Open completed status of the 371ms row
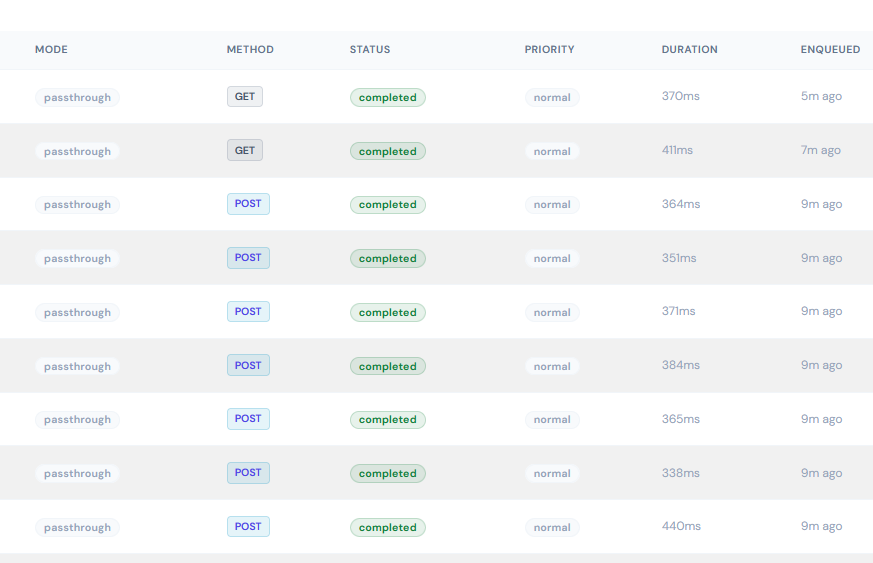 (x=388, y=312)
